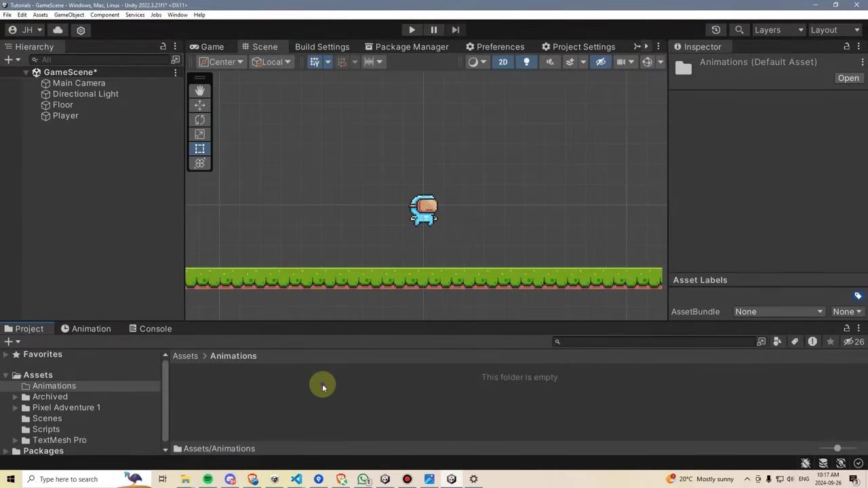The width and height of the screenshot is (868, 488).
Task: Open the Local handle rotation dropdown
Action: (x=271, y=62)
